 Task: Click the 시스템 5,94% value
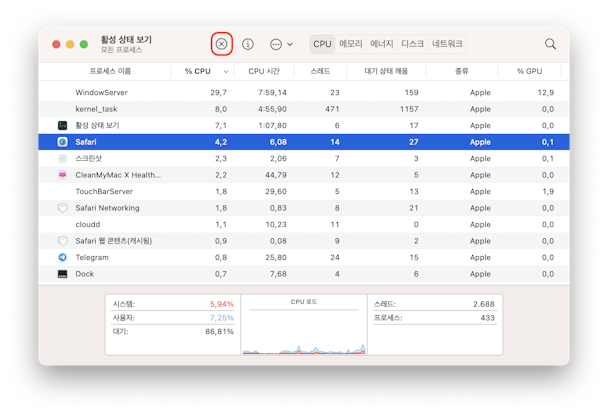point(222,304)
